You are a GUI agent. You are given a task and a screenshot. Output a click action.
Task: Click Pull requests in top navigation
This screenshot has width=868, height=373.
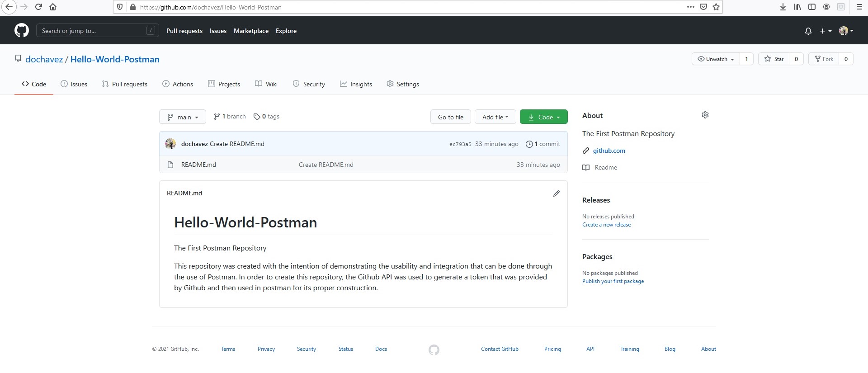click(x=184, y=31)
